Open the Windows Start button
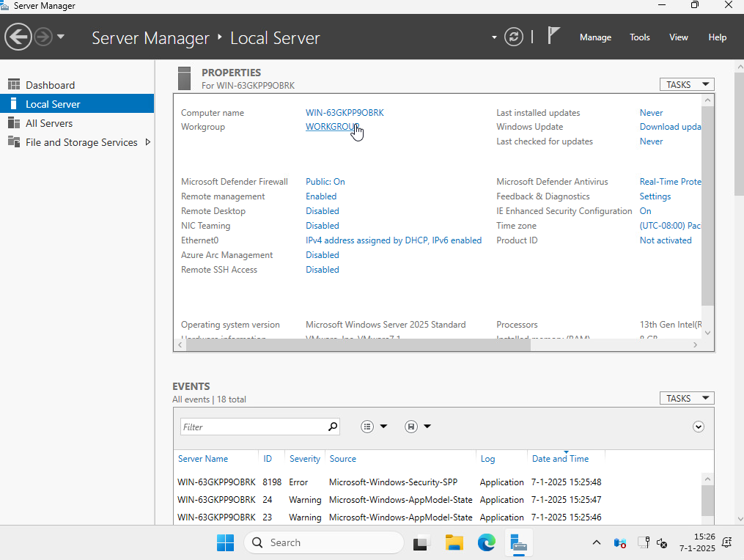744x560 pixels. coord(225,542)
